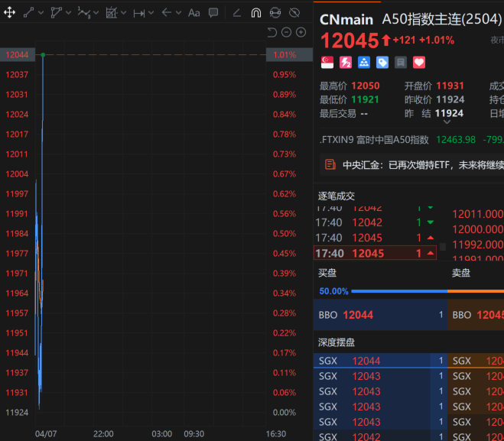Select the range measurement tool
This screenshot has height=441, width=504.
(x=139, y=13)
